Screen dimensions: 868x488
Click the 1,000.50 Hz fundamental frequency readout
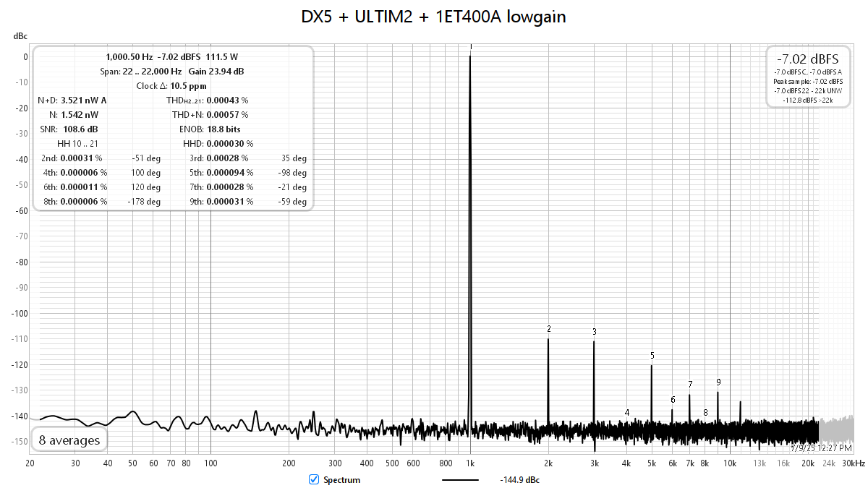click(129, 56)
